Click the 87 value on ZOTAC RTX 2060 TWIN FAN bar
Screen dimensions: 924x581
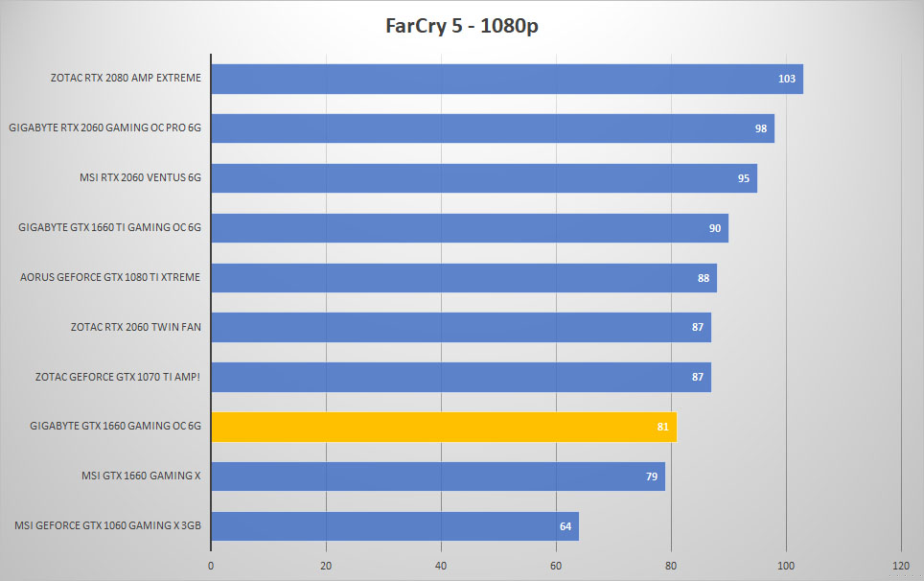(x=698, y=327)
